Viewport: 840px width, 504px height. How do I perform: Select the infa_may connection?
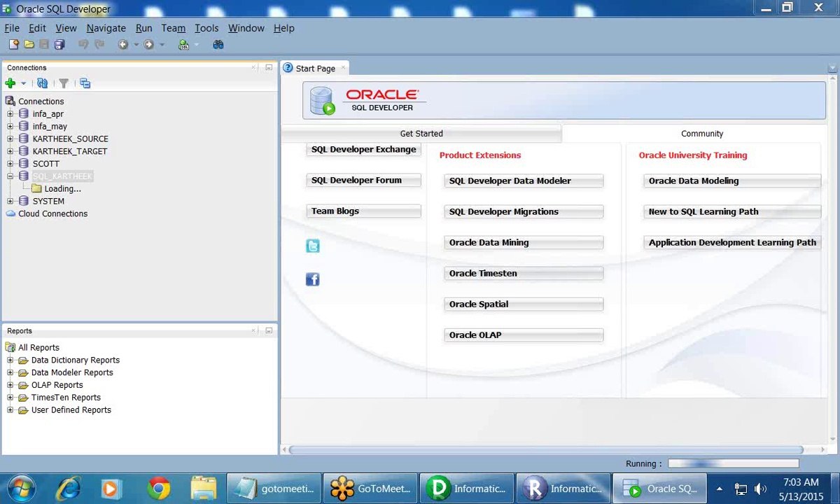(50, 126)
